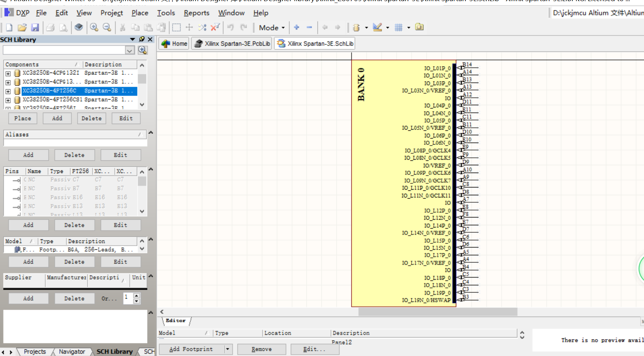Remove a component part with minus icon
This screenshot has height=356, width=644.
pyautogui.click(x=309, y=27)
